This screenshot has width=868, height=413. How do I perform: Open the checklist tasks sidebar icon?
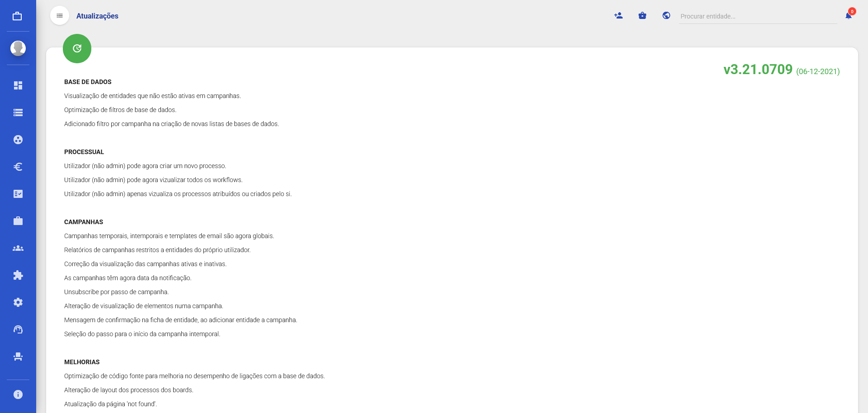pyautogui.click(x=18, y=194)
